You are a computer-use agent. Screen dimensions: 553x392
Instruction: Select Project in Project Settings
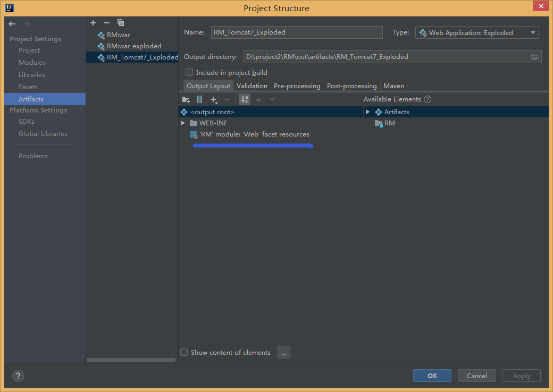29,50
